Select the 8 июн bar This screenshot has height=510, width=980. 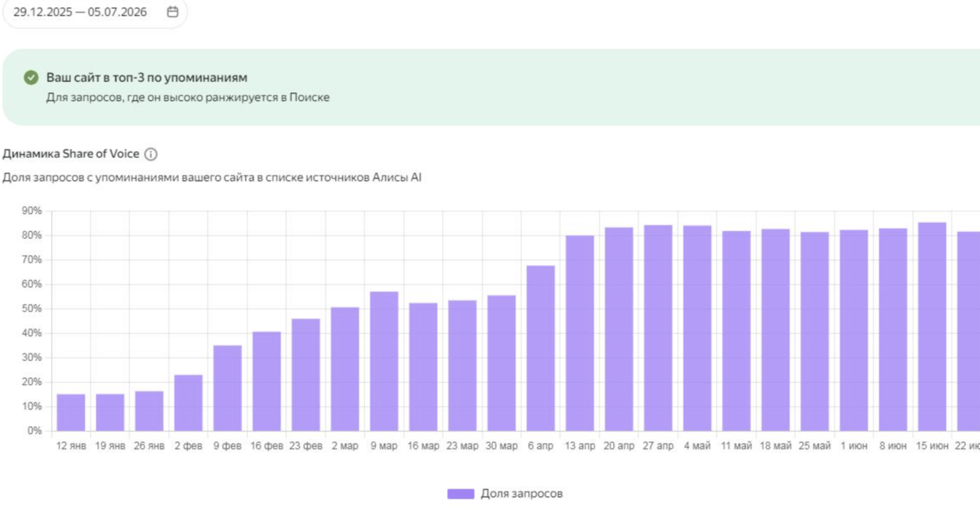tap(893, 330)
